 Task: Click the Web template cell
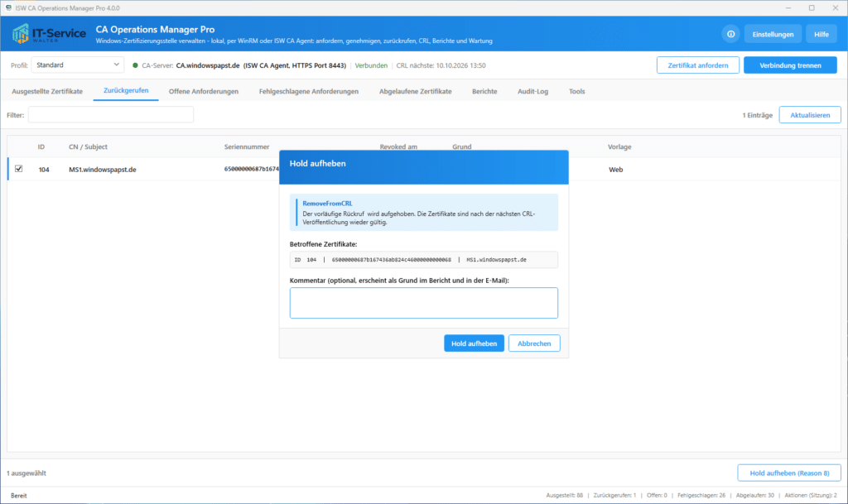pyautogui.click(x=615, y=170)
